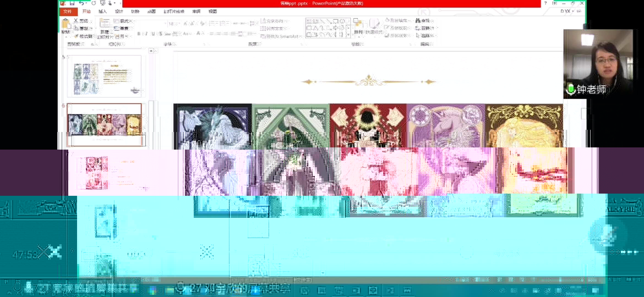Open the Select (选择) menu in editing group

pyautogui.click(x=426, y=35)
